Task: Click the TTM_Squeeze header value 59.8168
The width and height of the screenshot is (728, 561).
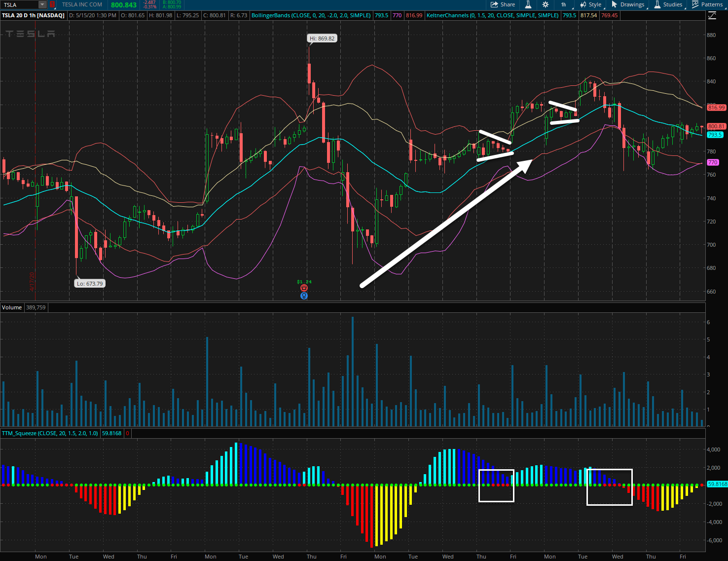Action: click(x=111, y=433)
